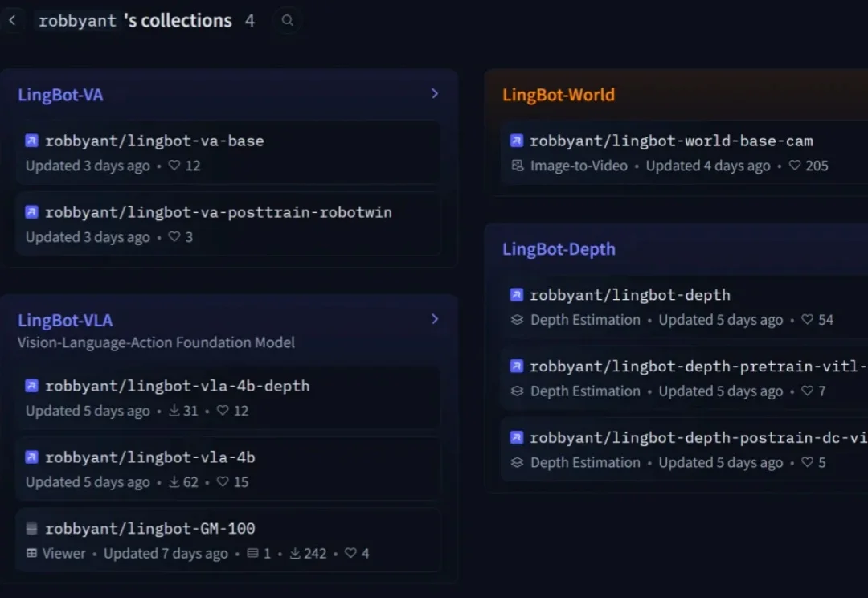Open the collections search magnifier icon
Screen dimensions: 868x598
click(287, 21)
